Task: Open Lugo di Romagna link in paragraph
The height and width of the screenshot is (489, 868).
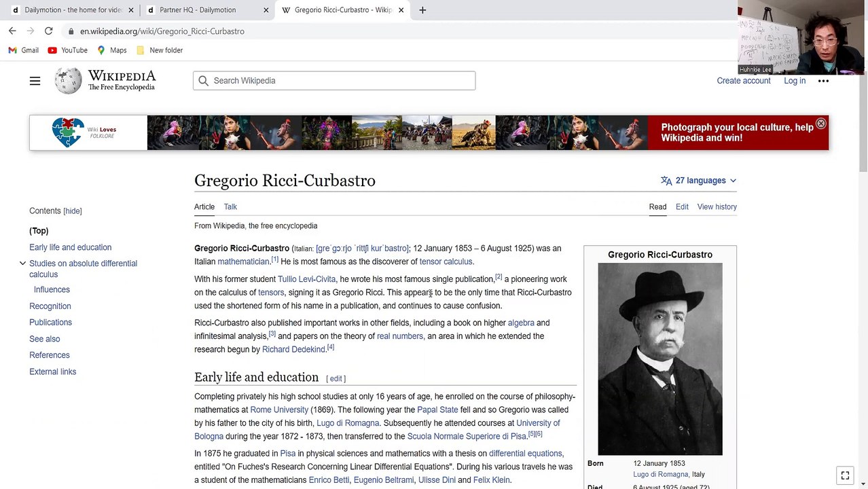Action: pyautogui.click(x=348, y=423)
